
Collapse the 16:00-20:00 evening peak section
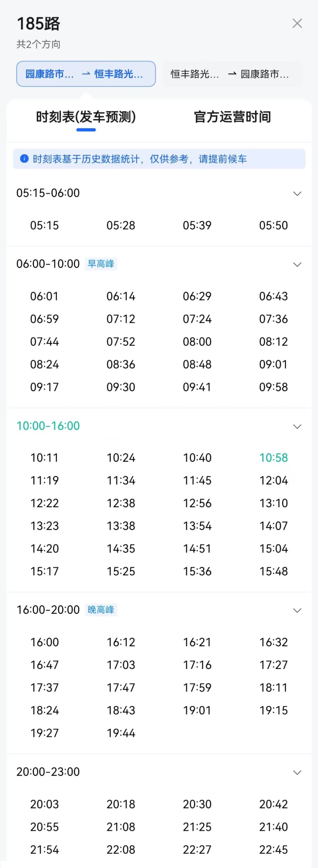pos(297,610)
